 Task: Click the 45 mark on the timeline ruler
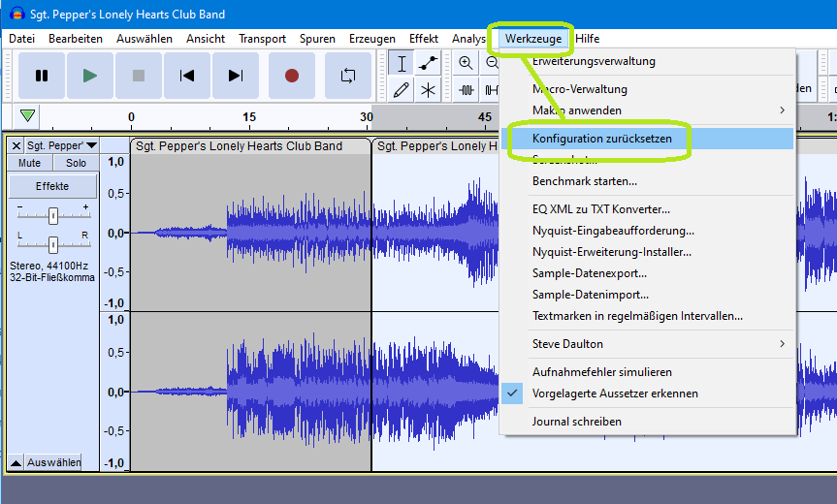[485, 117]
